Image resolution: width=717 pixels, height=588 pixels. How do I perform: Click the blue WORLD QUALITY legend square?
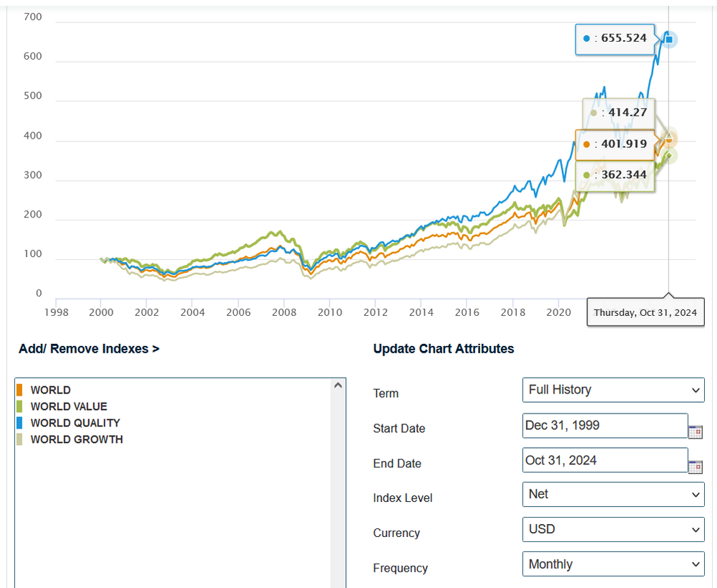[22, 423]
